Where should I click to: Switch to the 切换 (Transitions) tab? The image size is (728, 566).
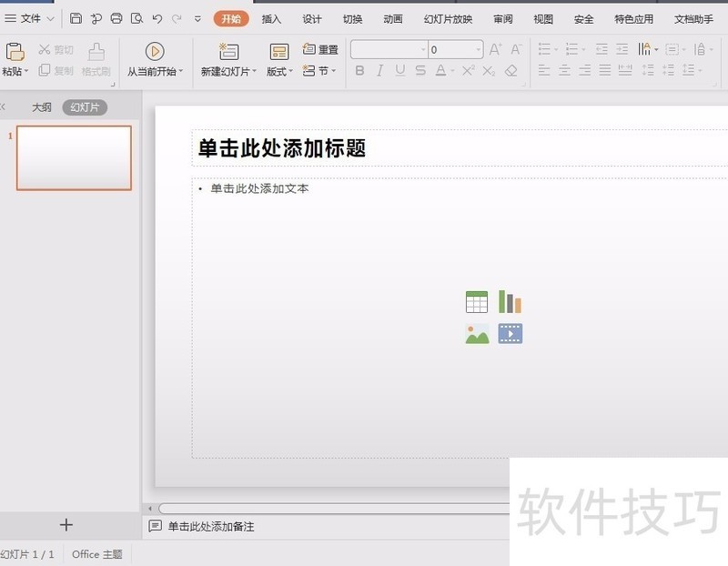point(352,19)
